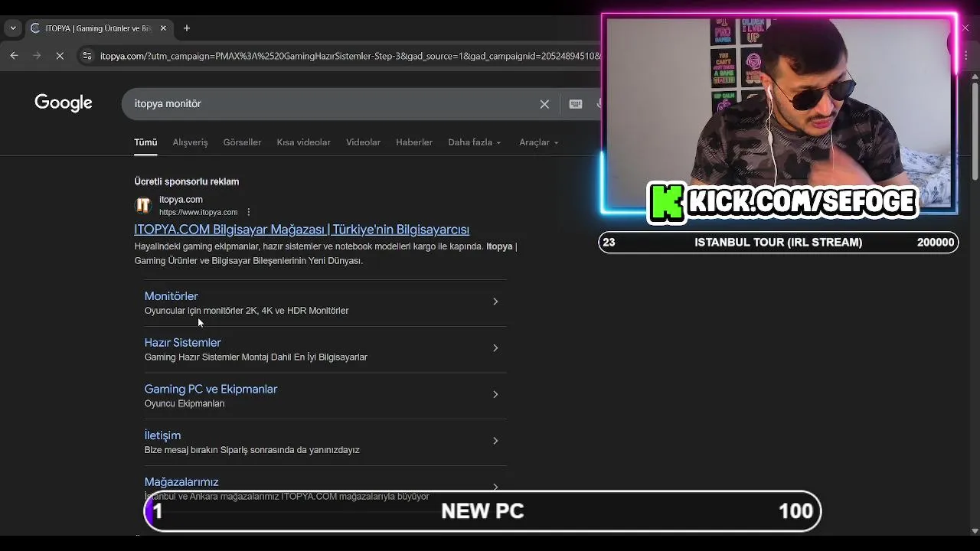This screenshot has width=980, height=551.
Task: Open ITOPYA.COM Bilgisayar Mağazası title link
Action: pos(302,230)
